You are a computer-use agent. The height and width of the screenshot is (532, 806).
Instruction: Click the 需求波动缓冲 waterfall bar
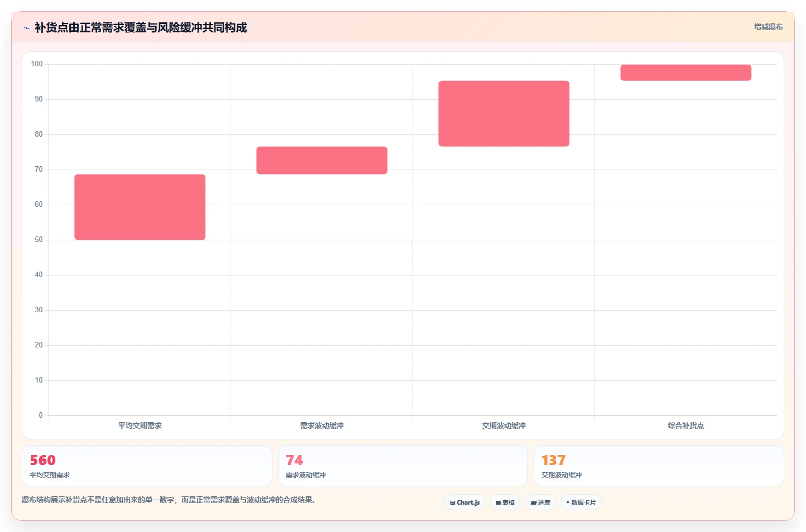point(322,160)
